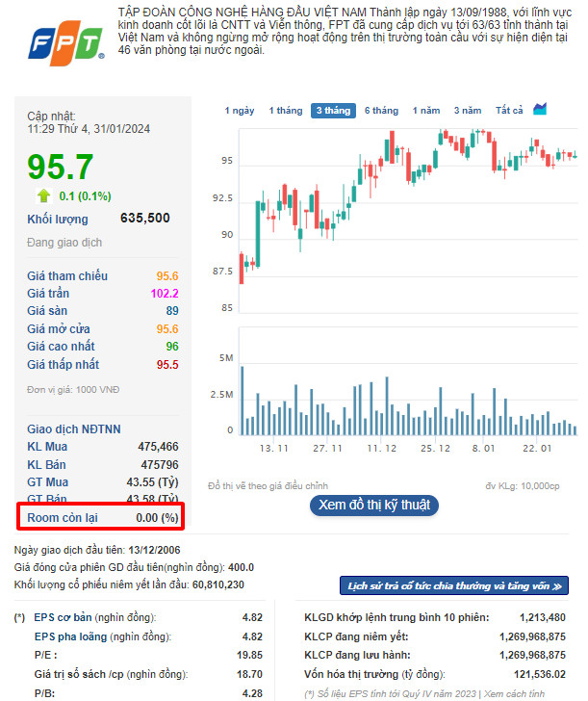The image size is (588, 701).
Task: Click the Đang giao dịch status text
Action: tap(64, 243)
